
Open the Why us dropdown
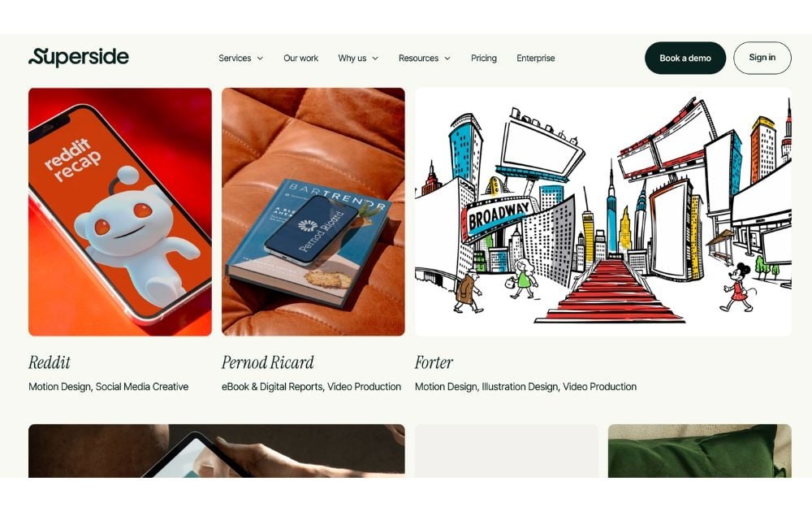click(358, 58)
